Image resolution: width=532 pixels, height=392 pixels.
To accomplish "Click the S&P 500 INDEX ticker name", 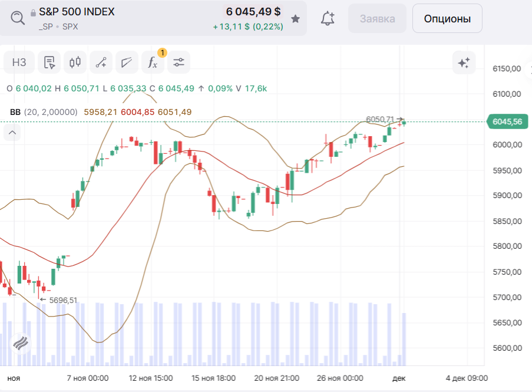I will click(x=77, y=12).
